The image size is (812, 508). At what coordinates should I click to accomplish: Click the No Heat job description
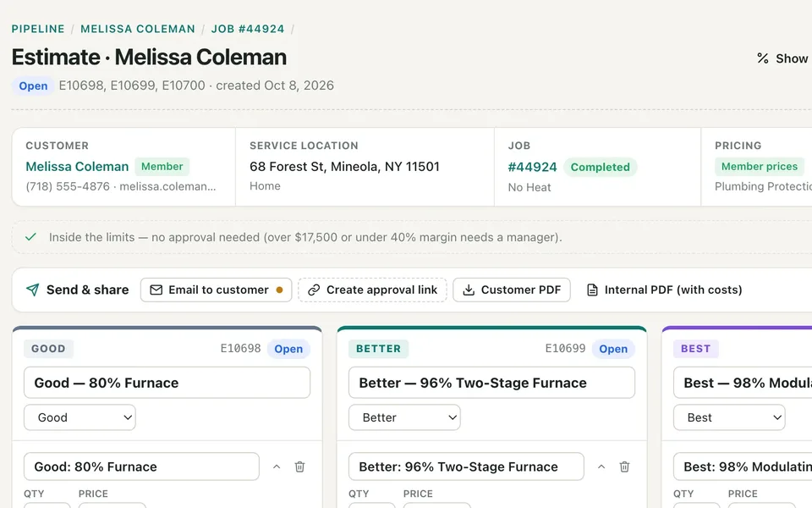tap(529, 187)
